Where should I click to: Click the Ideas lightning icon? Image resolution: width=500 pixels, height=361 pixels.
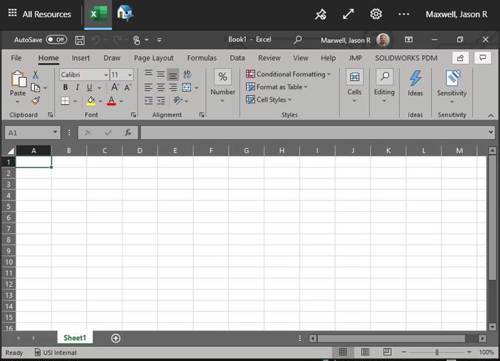click(x=415, y=79)
